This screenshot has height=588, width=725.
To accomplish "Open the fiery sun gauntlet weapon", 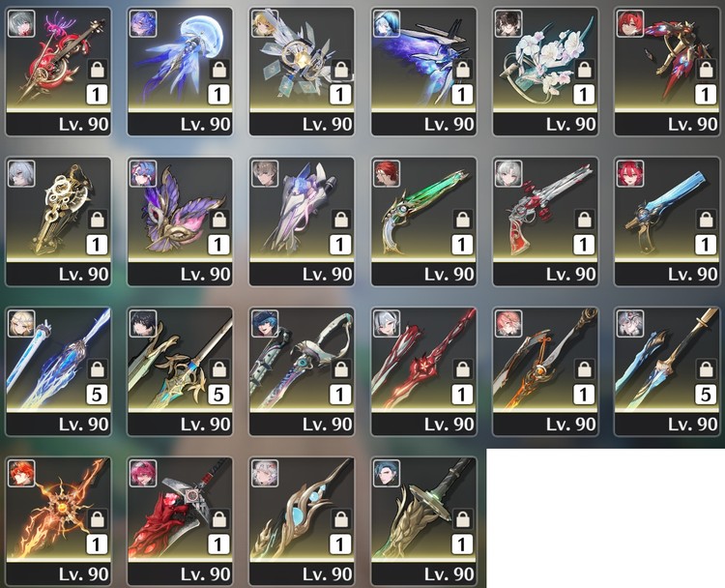I will click(58, 521).
